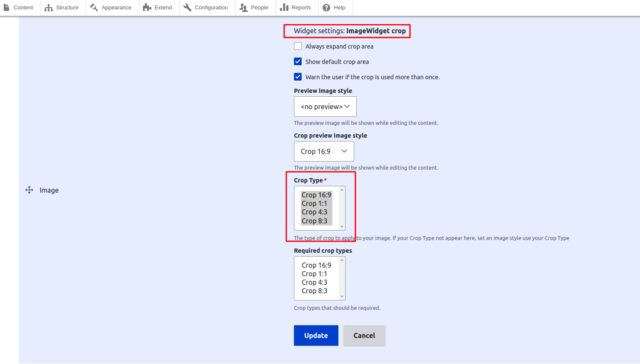The image size is (640, 364).
Task: Open the Crop preview image style dropdown
Action: [324, 151]
